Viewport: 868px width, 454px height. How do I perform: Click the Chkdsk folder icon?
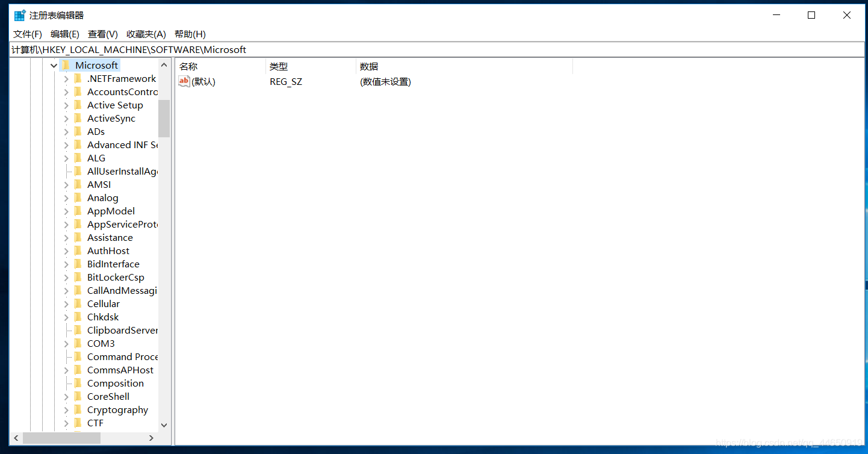(78, 317)
